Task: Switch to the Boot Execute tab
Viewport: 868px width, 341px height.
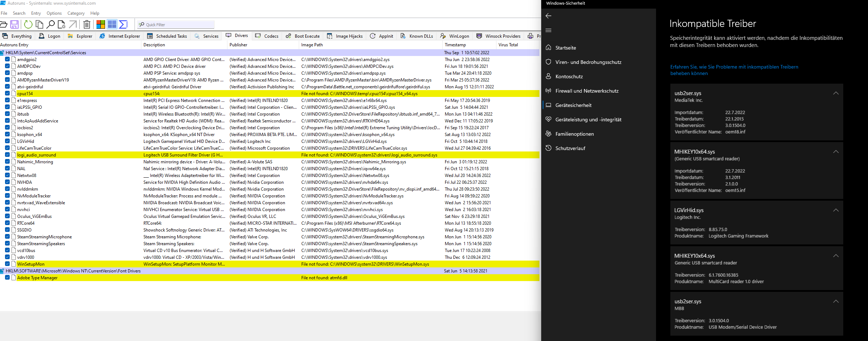Action: pos(303,36)
